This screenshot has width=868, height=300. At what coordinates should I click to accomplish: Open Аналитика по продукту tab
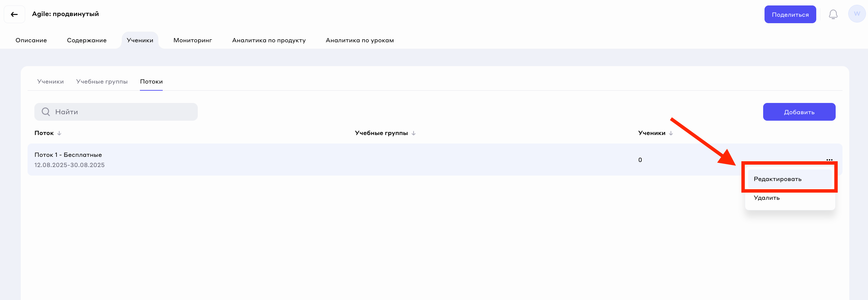click(x=269, y=40)
